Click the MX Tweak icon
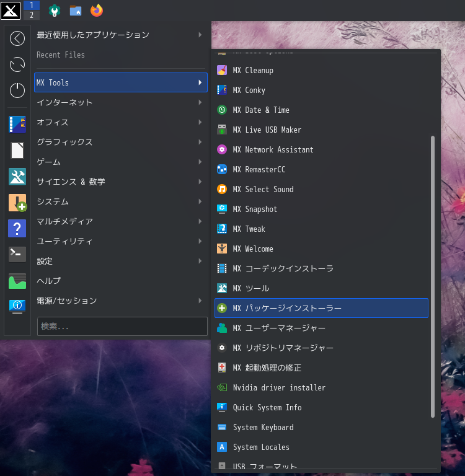Image resolution: width=465 pixels, height=476 pixels. (x=222, y=229)
